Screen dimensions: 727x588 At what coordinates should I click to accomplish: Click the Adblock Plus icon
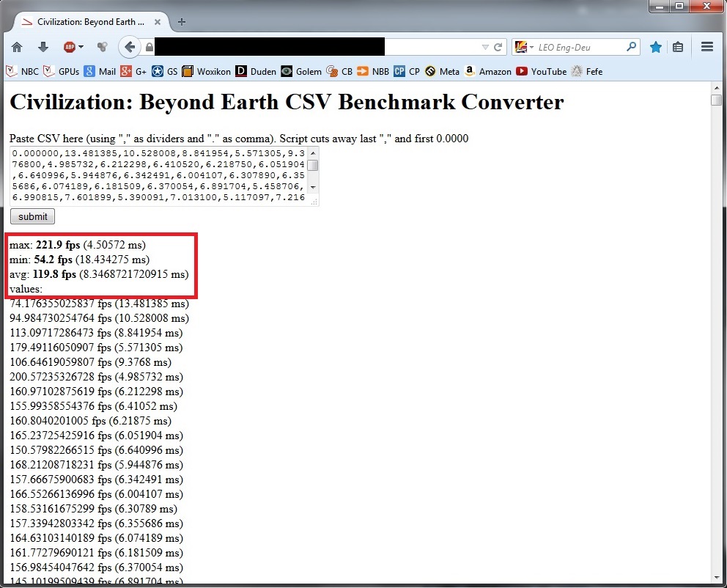70,47
